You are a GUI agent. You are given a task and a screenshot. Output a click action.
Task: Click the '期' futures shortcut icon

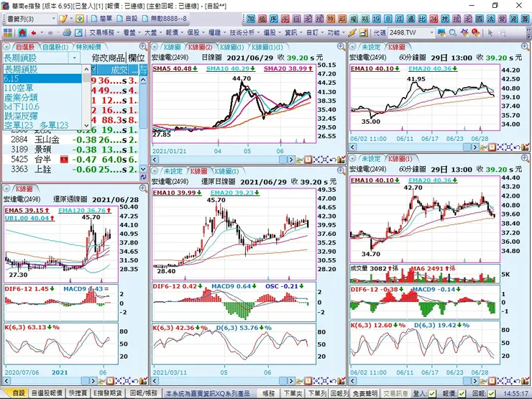tap(364, 19)
